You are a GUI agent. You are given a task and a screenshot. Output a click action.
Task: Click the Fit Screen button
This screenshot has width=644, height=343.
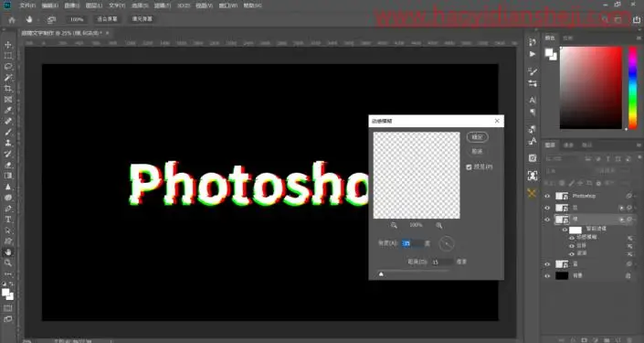click(107, 19)
